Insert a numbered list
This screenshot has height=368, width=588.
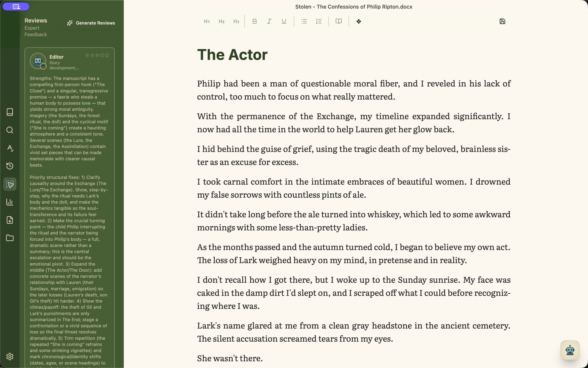click(318, 21)
